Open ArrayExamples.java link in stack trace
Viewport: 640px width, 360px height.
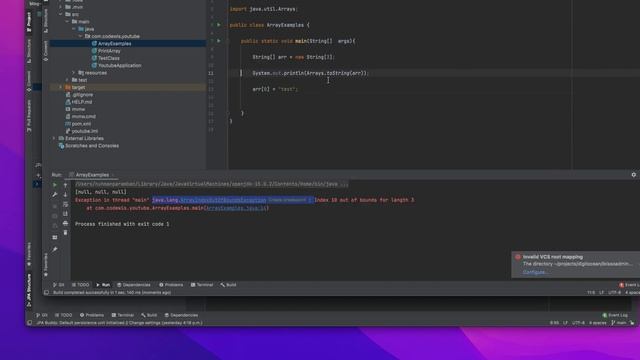click(236, 208)
